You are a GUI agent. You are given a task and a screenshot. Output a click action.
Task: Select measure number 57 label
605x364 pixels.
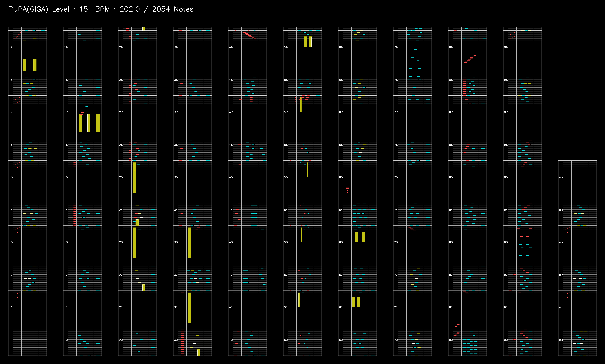[286, 112]
